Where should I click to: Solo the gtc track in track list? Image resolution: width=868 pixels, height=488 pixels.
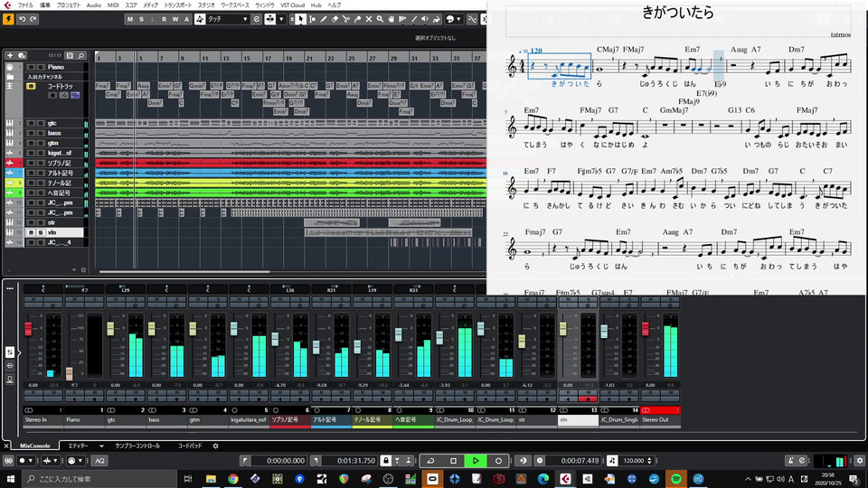pyautogui.click(x=40, y=124)
